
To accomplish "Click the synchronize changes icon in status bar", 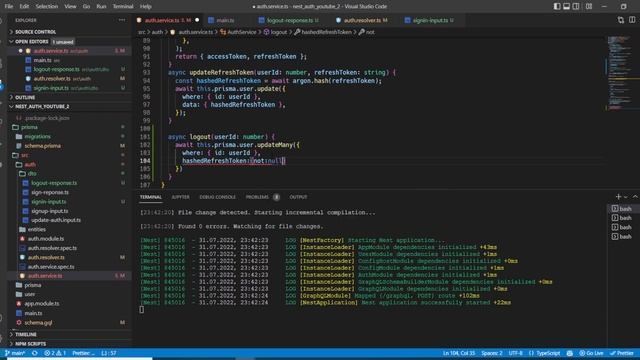I will tap(35, 353).
